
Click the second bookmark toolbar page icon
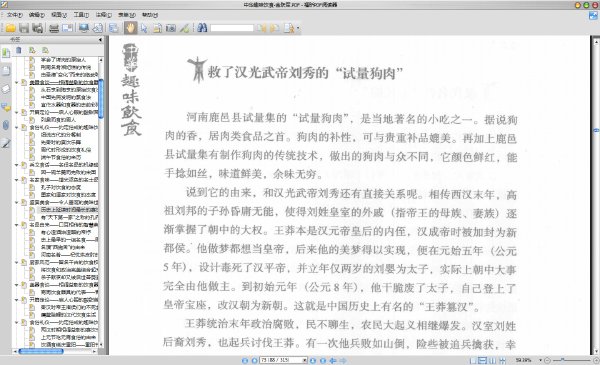(x=32, y=50)
